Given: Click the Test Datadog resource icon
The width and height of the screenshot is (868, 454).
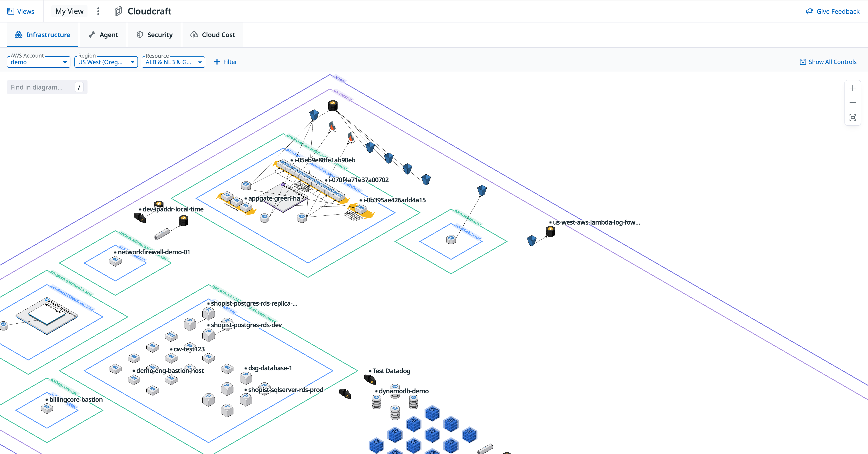Looking at the screenshot, I should coord(370,380).
